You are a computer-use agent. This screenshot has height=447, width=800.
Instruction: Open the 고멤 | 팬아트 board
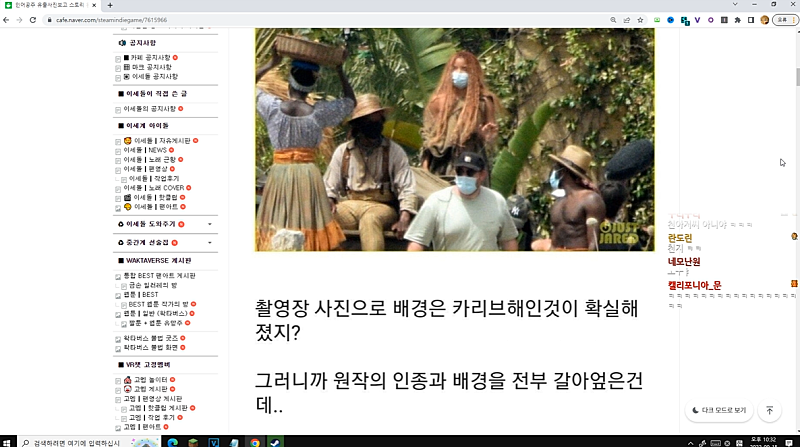pyautogui.click(x=142, y=427)
